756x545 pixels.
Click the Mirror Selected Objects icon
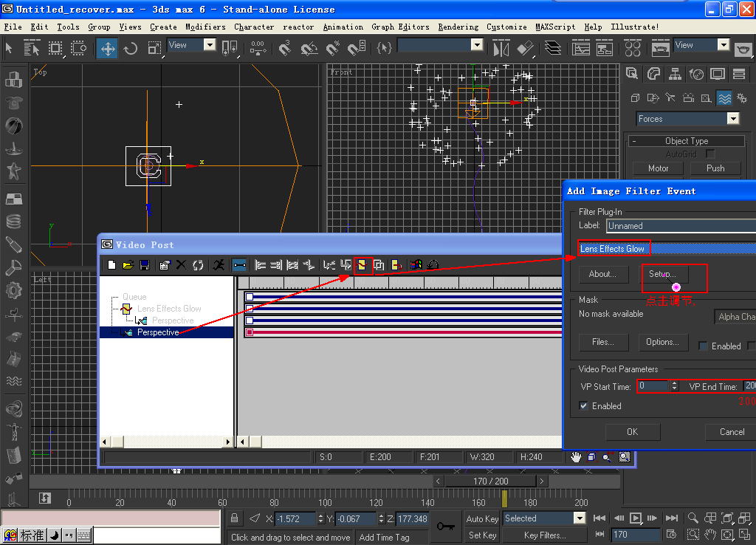tap(501, 48)
